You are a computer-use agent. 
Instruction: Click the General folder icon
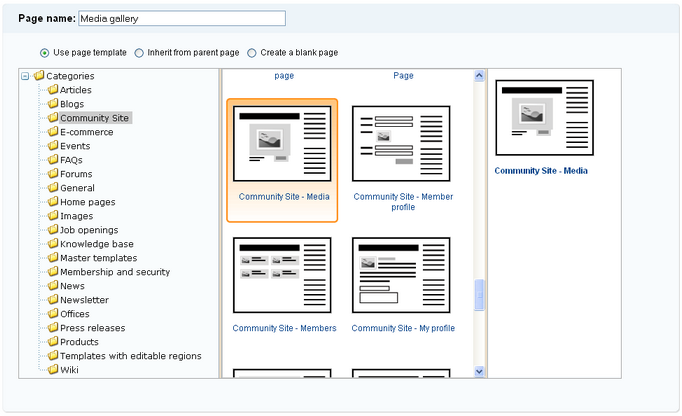(53, 188)
